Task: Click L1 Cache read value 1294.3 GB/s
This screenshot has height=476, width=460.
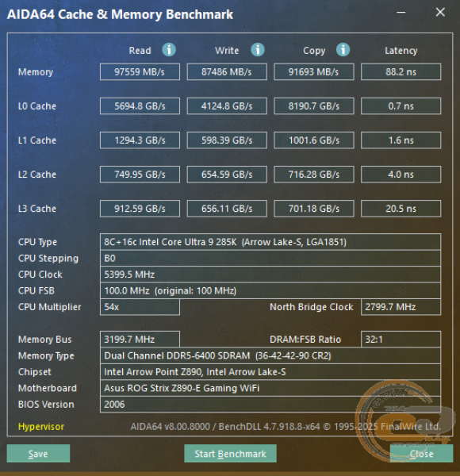Action: [140, 140]
